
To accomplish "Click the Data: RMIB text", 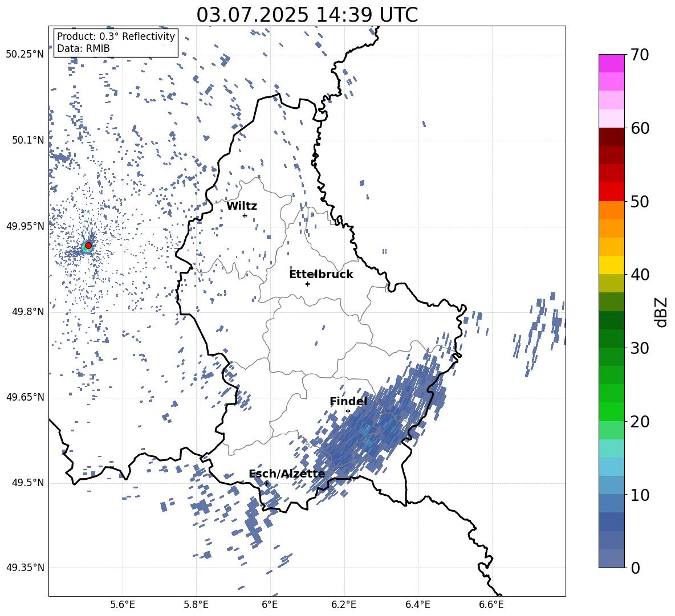I will [83, 48].
